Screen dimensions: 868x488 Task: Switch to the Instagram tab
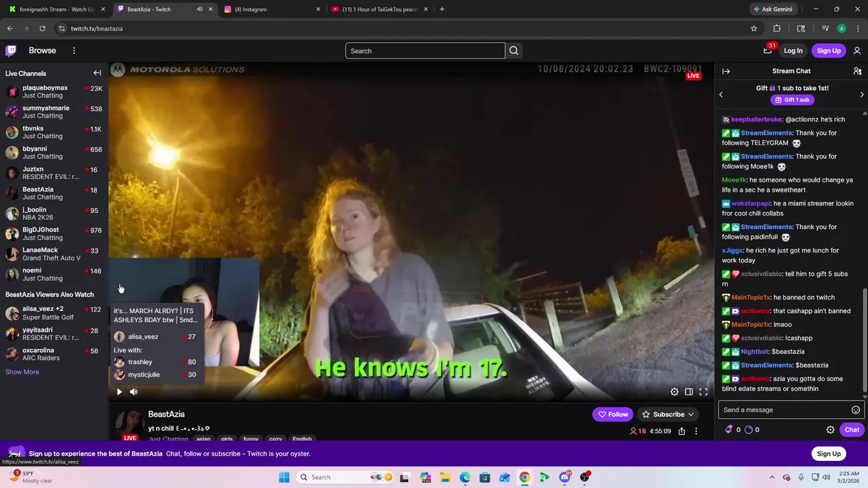pos(271,9)
